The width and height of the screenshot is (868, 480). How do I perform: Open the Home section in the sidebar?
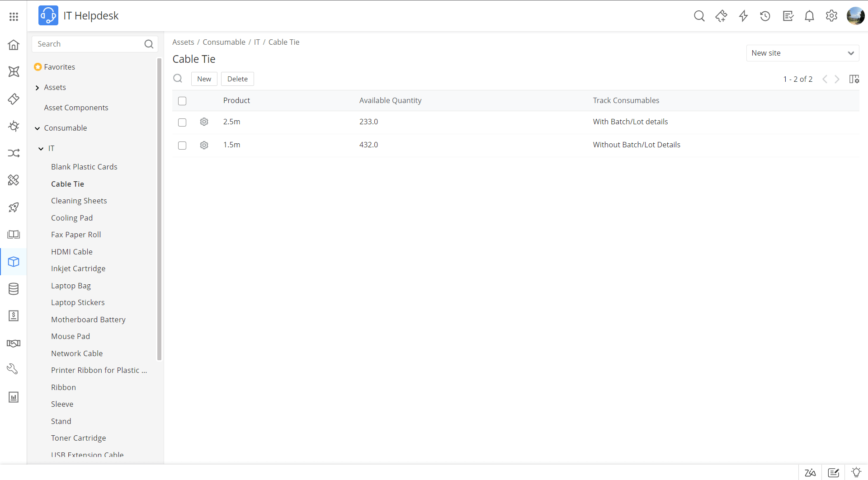coord(14,44)
